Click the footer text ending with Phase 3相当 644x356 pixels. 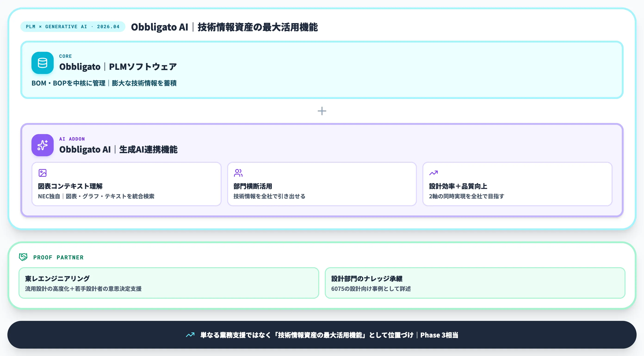(x=329, y=335)
